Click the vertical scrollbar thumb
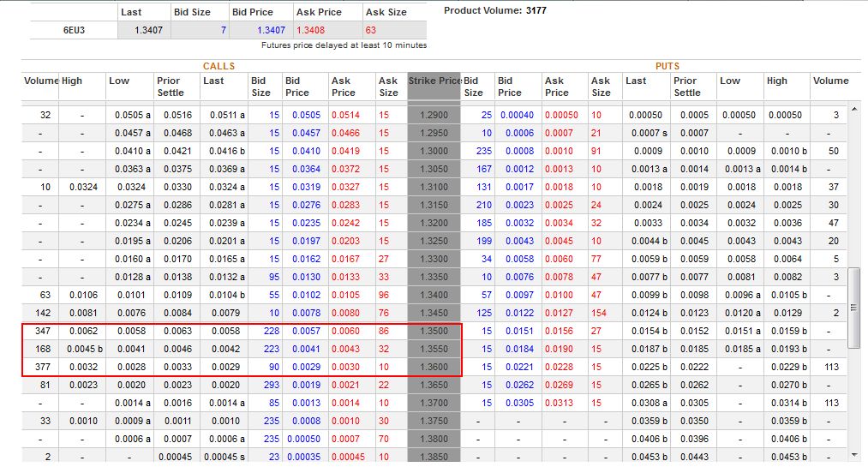The width and height of the screenshot is (868, 473). 853,307
